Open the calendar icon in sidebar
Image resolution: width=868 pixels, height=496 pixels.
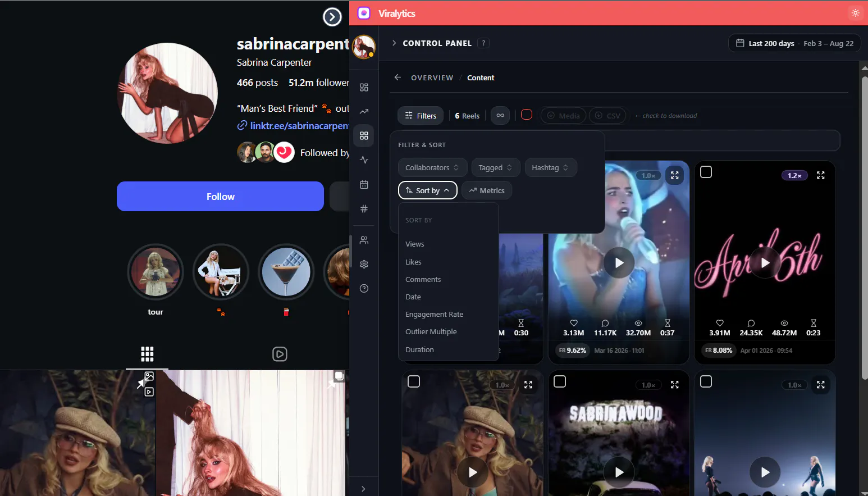click(x=364, y=184)
